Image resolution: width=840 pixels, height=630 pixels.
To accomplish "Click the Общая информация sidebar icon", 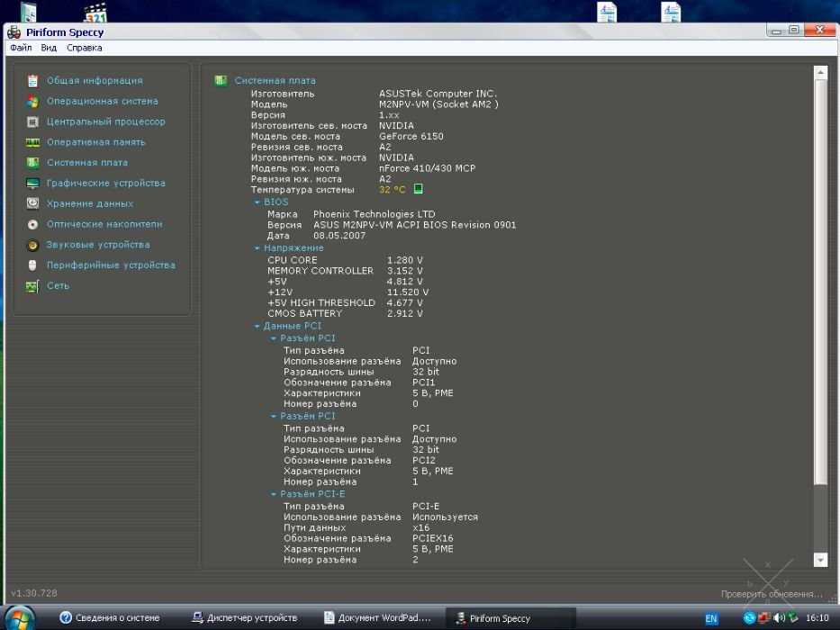I will point(32,81).
